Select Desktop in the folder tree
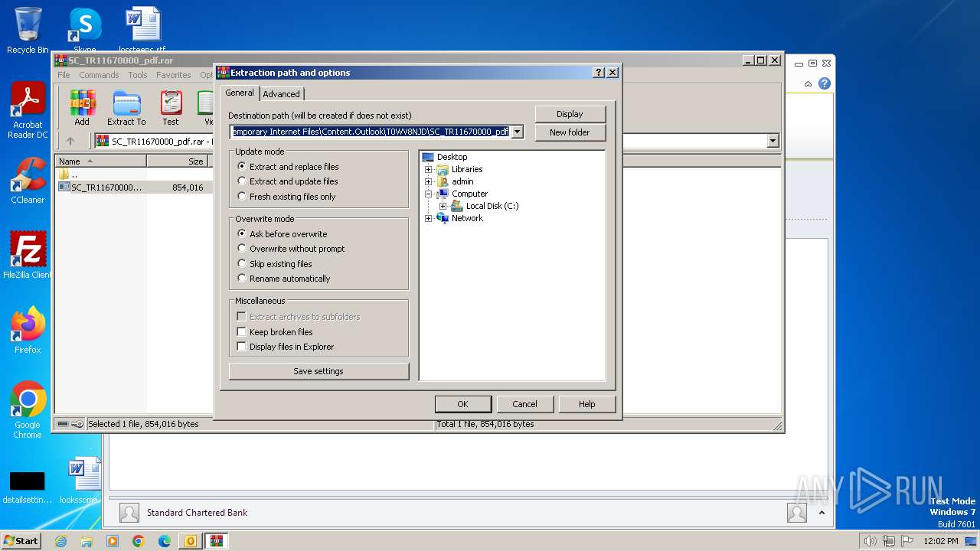980x551 pixels. 452,157
